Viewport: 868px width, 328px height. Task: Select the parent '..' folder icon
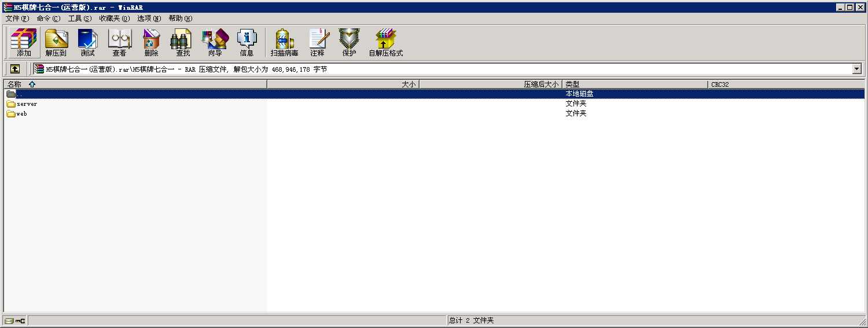11,94
